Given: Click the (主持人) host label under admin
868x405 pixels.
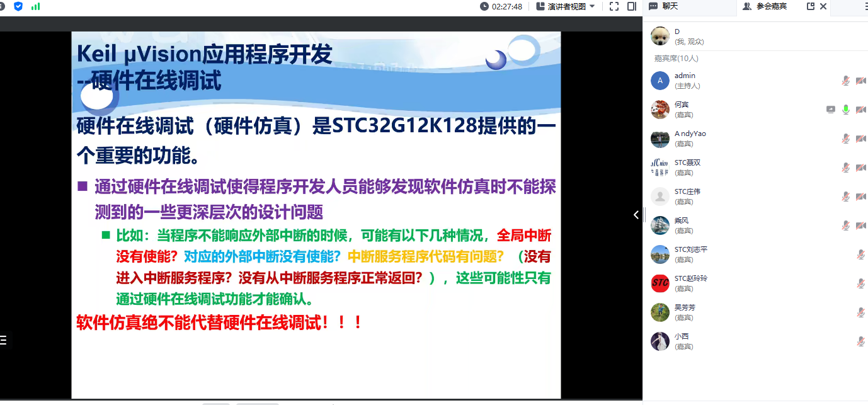Looking at the screenshot, I should tap(687, 86).
